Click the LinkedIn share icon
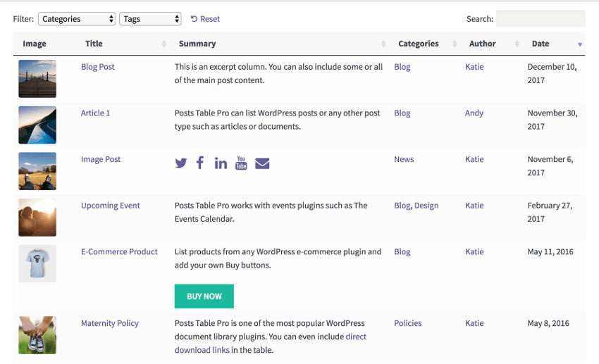 (221, 163)
